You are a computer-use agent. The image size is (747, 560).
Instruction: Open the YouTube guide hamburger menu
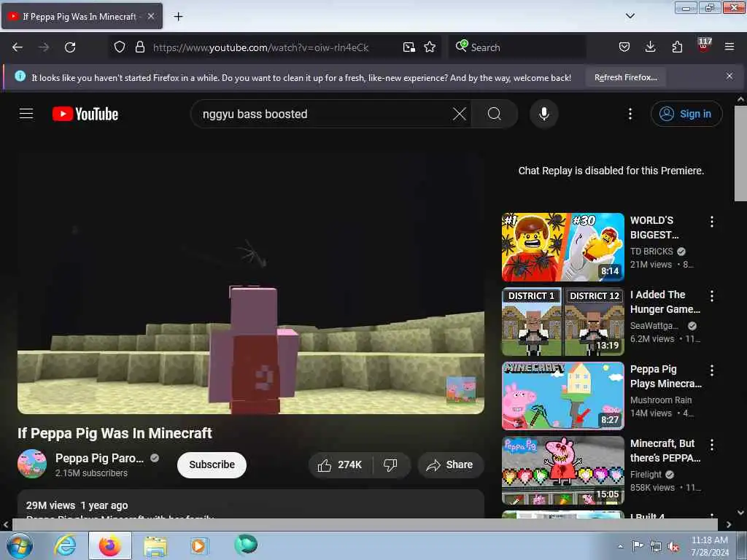26,114
